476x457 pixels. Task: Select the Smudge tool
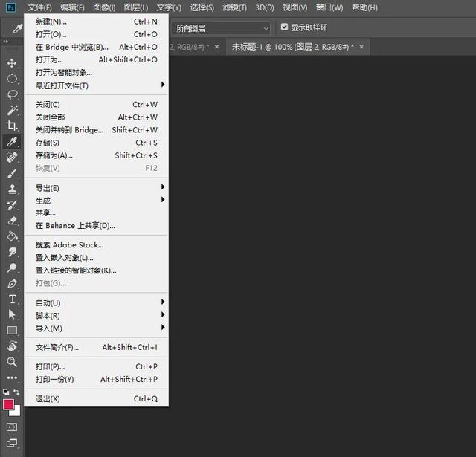[12, 252]
